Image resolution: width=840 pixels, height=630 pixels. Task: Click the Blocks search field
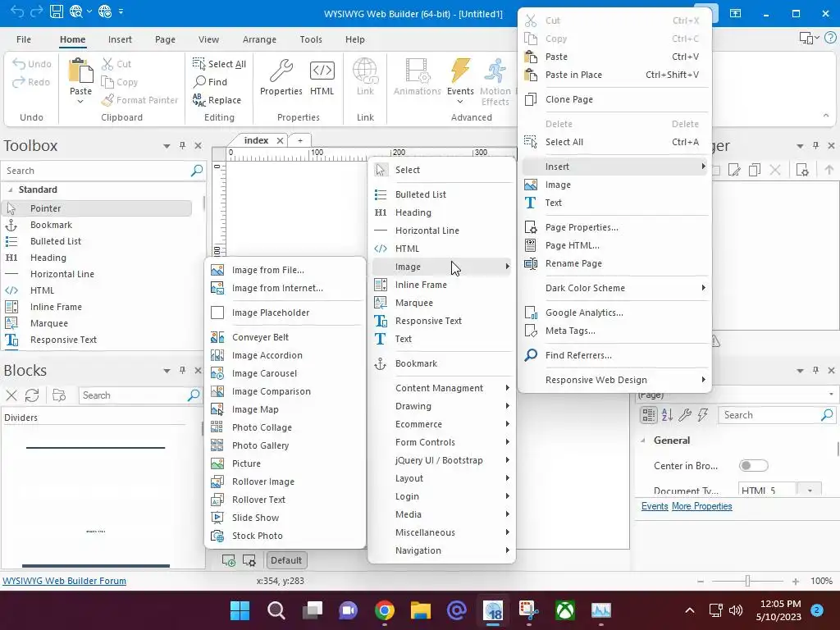coord(133,395)
